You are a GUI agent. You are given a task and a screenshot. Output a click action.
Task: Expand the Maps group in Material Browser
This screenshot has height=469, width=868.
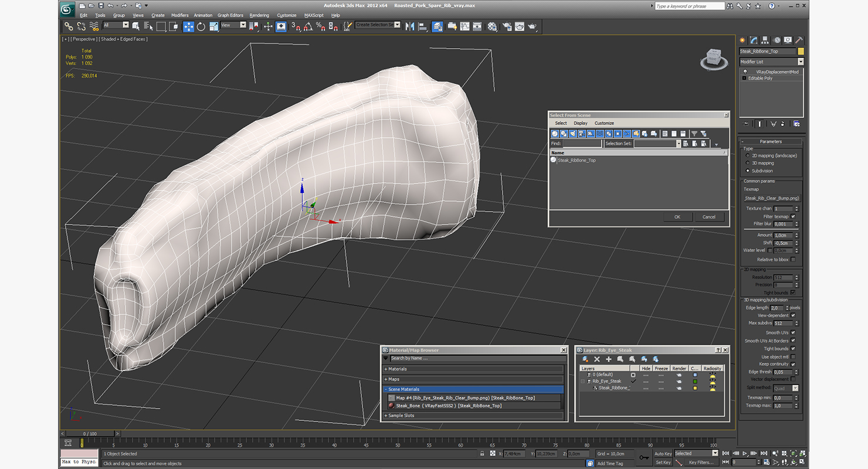point(473,379)
